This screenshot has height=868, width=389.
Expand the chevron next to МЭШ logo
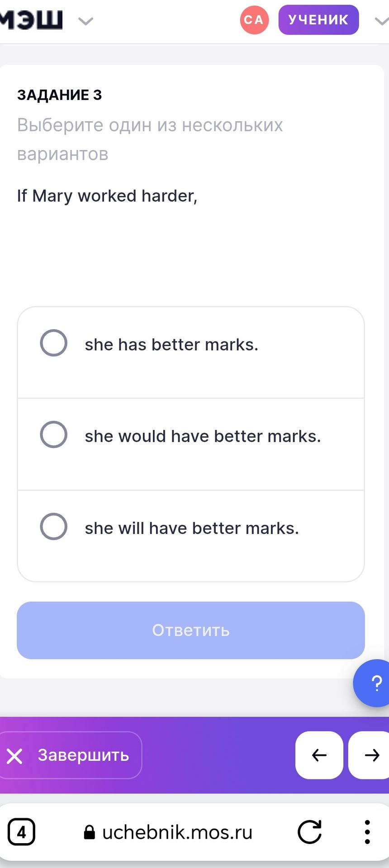click(x=85, y=21)
